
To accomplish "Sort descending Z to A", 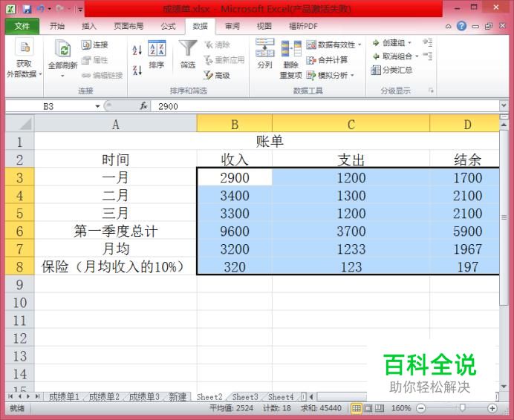I will click(137, 70).
